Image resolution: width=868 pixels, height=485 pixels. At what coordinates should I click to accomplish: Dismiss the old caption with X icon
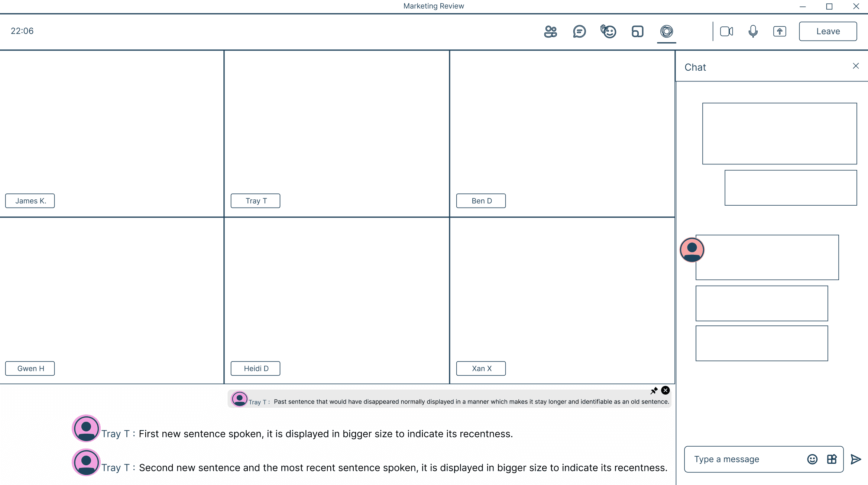point(665,391)
